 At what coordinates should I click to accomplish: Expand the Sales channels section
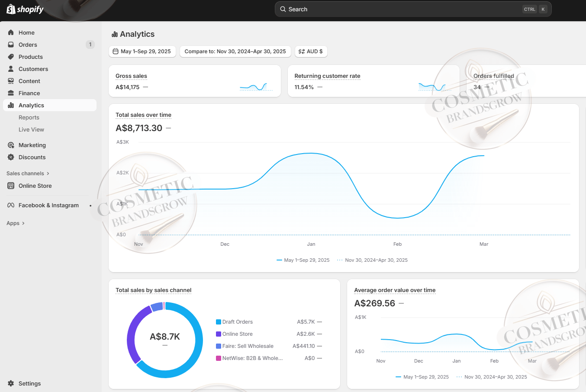click(28, 174)
